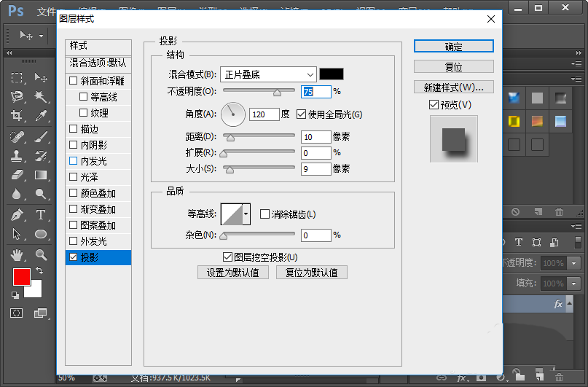Reset default foreground and background colors
Screen dimensions: 588x387
15,295
